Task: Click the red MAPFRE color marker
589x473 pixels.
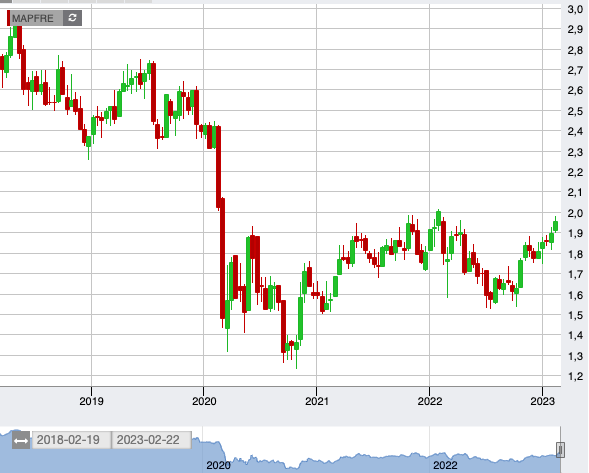Action: pos(9,18)
